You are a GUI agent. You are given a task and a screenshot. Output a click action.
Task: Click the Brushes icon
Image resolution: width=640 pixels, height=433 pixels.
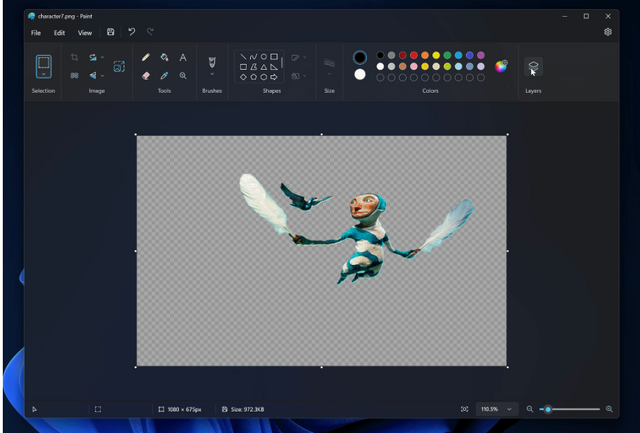[x=212, y=62]
